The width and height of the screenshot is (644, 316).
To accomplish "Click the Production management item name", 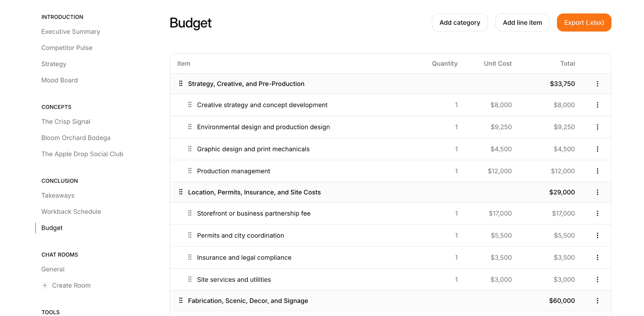I will (233, 171).
